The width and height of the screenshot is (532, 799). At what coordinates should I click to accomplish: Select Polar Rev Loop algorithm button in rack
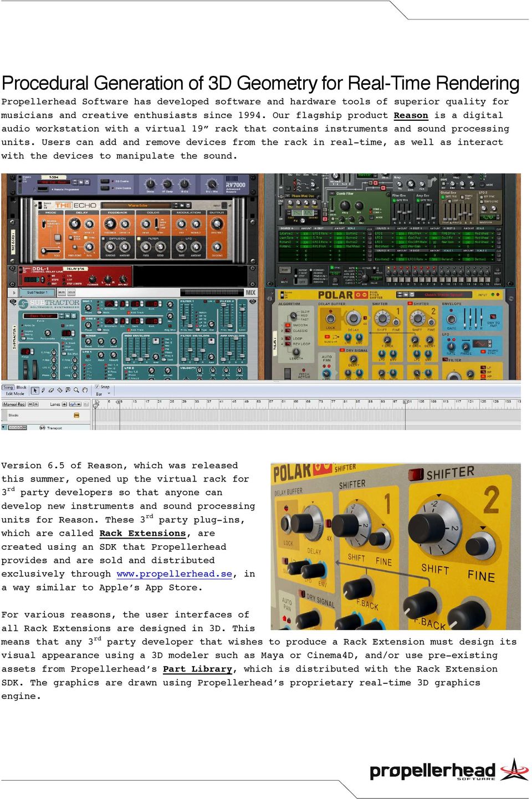pos(288,344)
